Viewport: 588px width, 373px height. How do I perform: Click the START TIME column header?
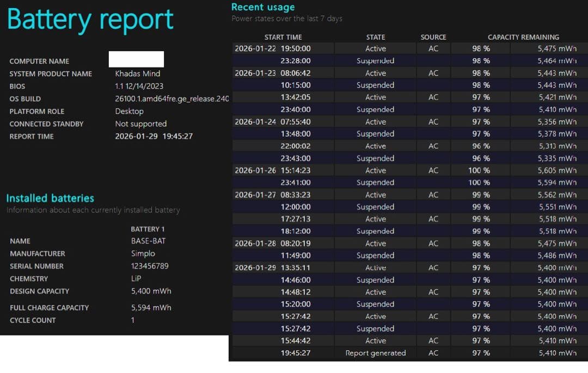pos(283,37)
